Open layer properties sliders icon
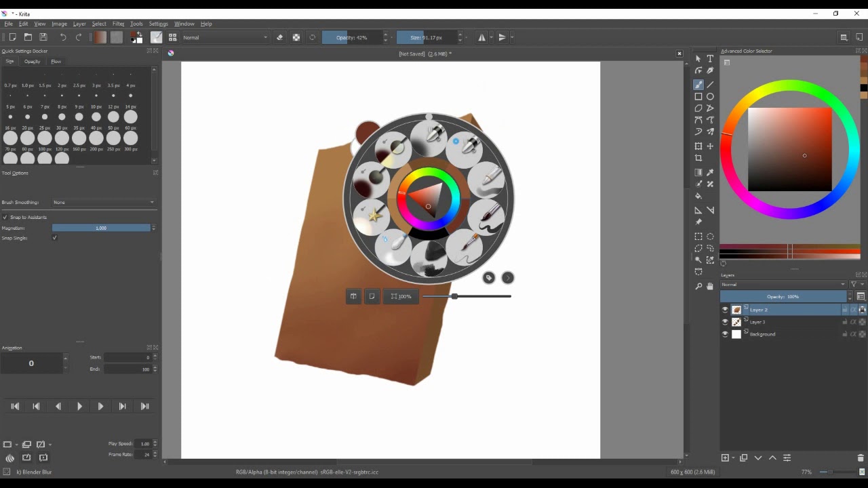This screenshot has height=488, width=868. [x=787, y=458]
